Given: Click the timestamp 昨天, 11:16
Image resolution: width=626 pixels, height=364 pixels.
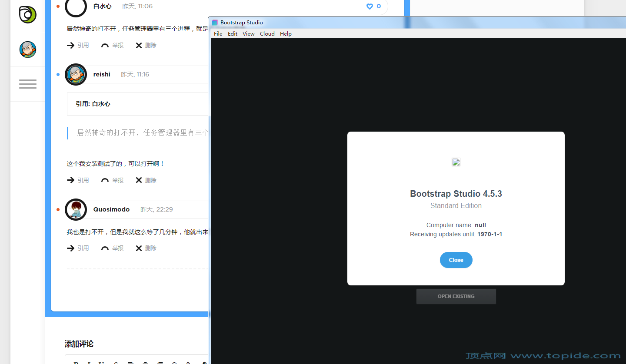Looking at the screenshot, I should (x=135, y=74).
